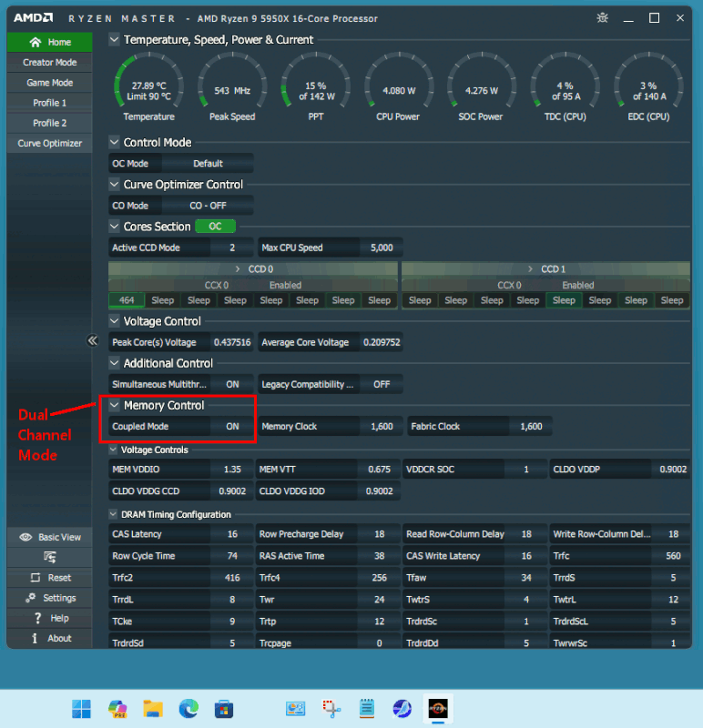Click the Basic View eye icon
Viewport: 703px width, 728px height.
[26, 537]
